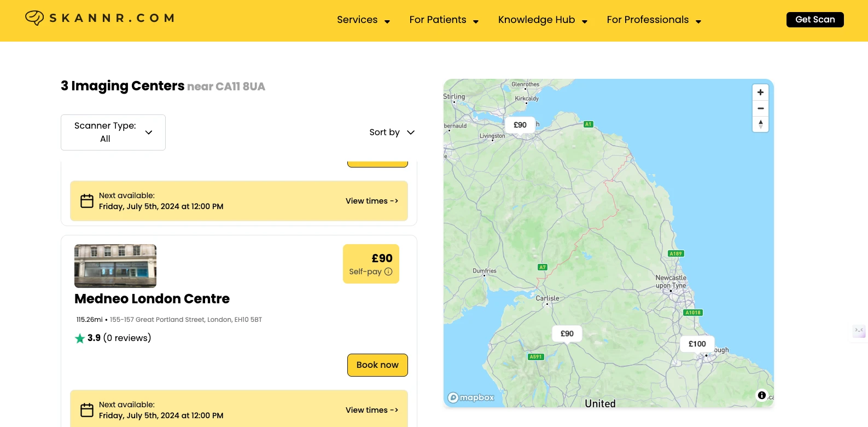The height and width of the screenshot is (427, 868).
Task: Open the Services menu
Action: click(x=363, y=20)
